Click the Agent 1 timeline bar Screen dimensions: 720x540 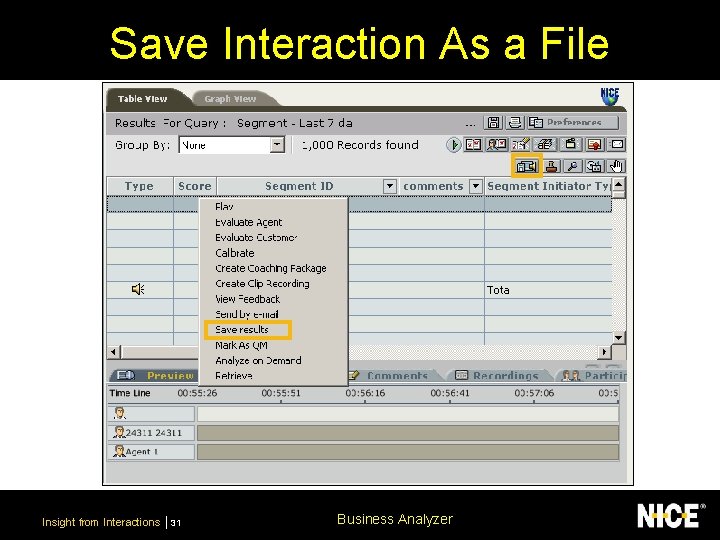tap(408, 452)
